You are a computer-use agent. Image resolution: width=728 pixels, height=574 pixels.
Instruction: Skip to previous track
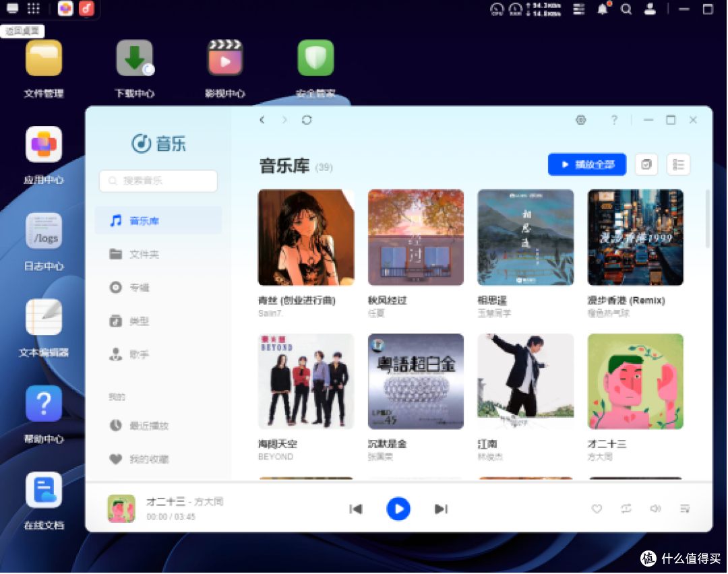pos(356,509)
